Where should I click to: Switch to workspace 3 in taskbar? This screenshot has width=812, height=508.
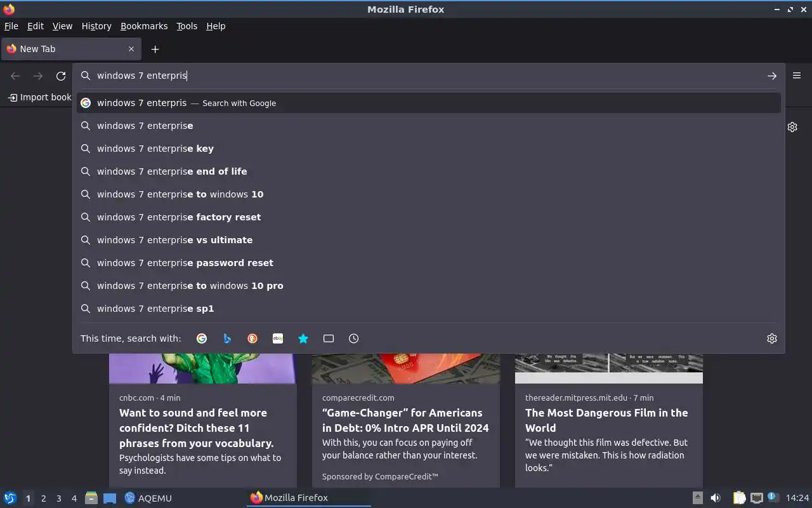coord(58,498)
